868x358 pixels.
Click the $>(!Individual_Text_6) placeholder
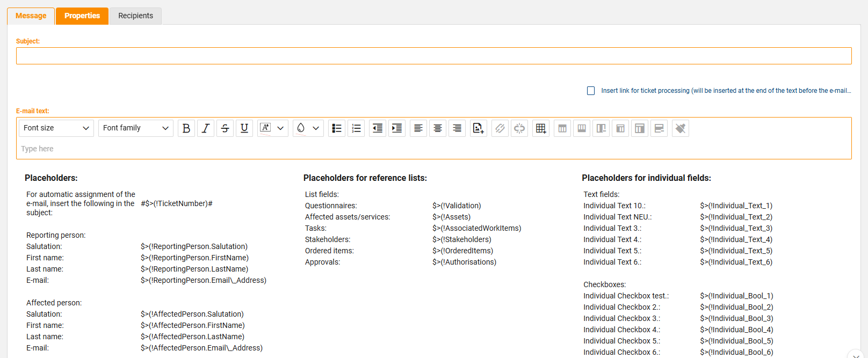736,262
